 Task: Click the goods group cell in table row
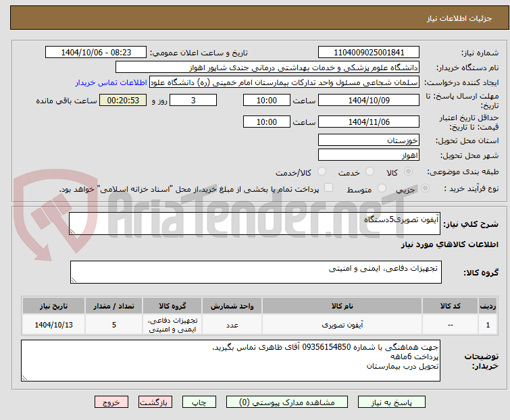click(172, 324)
